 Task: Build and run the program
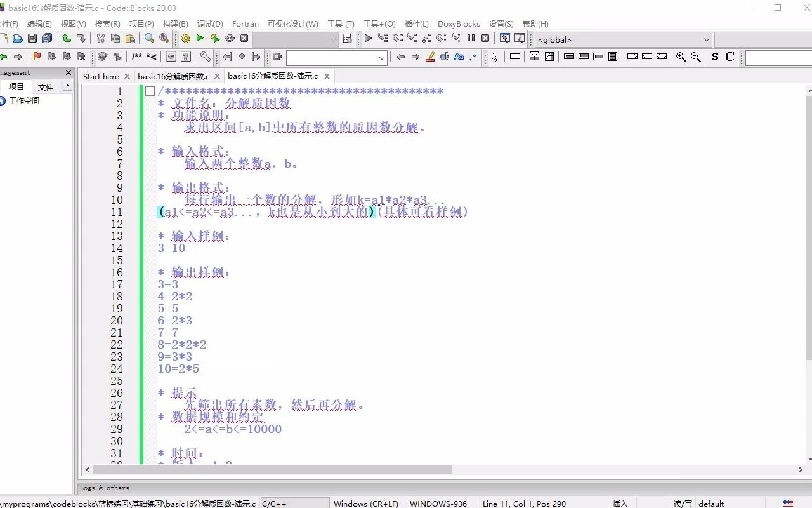coord(215,38)
